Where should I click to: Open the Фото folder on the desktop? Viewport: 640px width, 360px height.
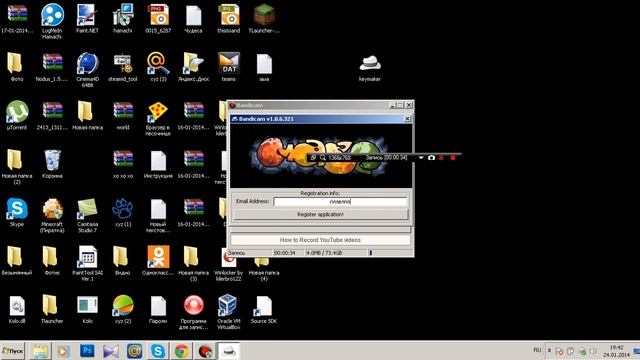pyautogui.click(x=17, y=67)
